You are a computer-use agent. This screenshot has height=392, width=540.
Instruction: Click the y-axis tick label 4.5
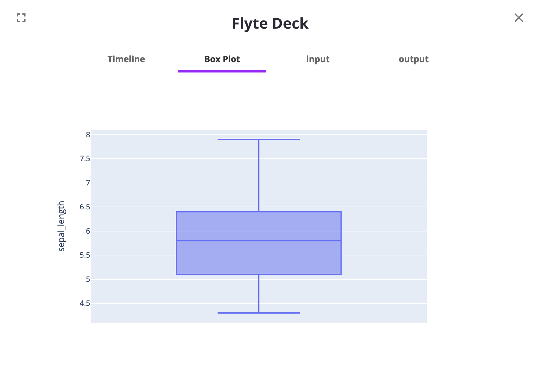pyautogui.click(x=85, y=303)
